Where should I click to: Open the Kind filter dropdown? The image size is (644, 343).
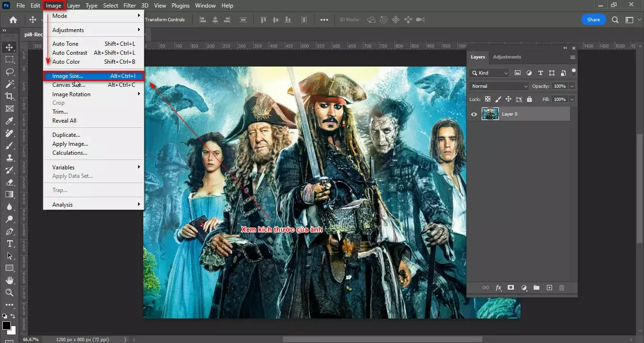pos(489,73)
